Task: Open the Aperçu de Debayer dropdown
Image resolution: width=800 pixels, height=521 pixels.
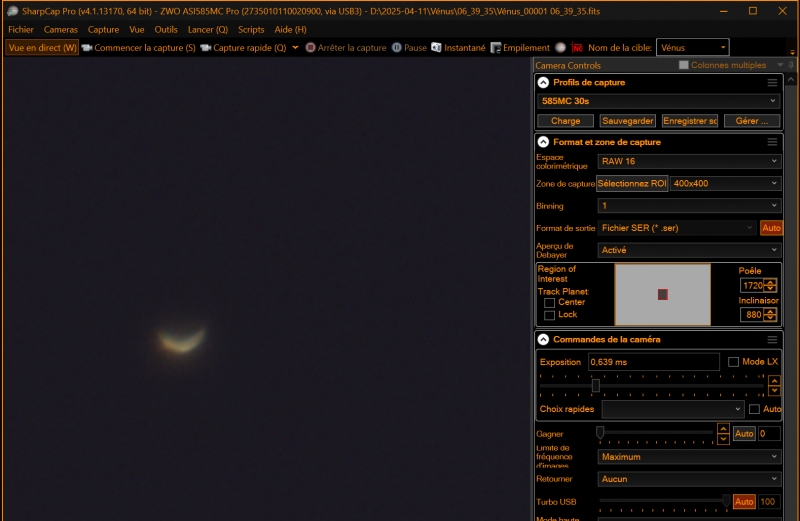Action: 689,250
